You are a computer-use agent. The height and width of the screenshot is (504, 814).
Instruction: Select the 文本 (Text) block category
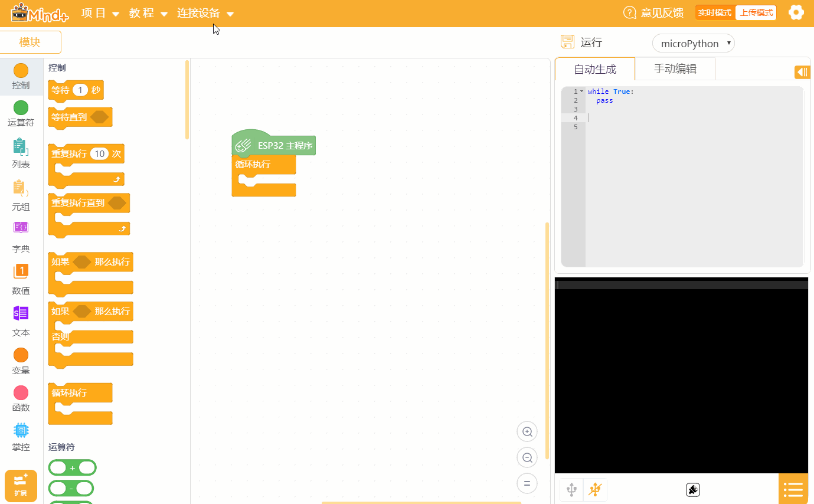click(21, 323)
